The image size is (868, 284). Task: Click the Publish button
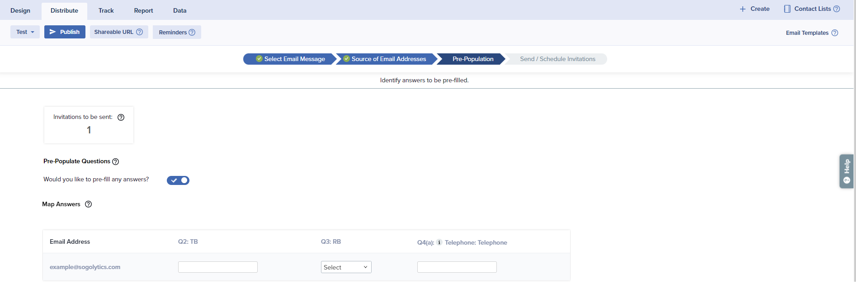(65, 32)
